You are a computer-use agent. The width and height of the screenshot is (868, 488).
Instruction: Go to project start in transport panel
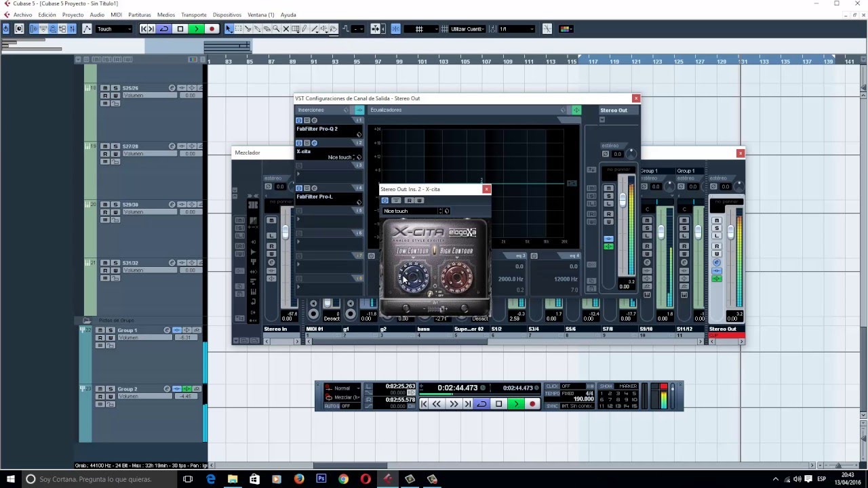point(423,403)
